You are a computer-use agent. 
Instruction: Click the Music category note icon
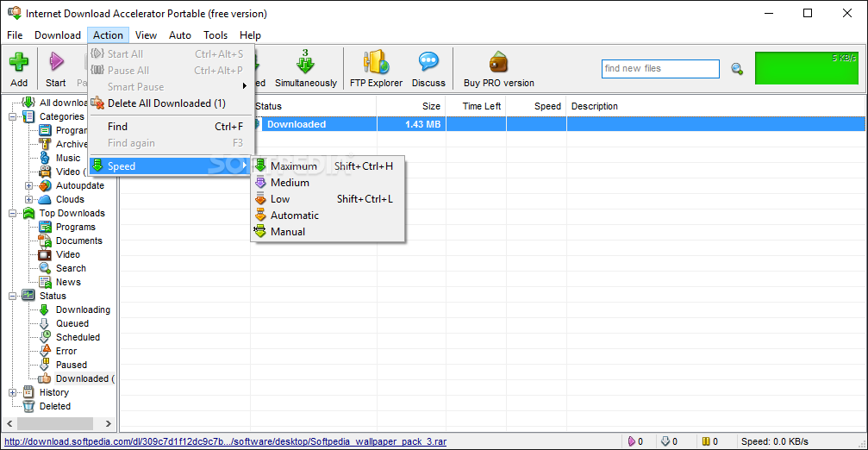pyautogui.click(x=45, y=158)
